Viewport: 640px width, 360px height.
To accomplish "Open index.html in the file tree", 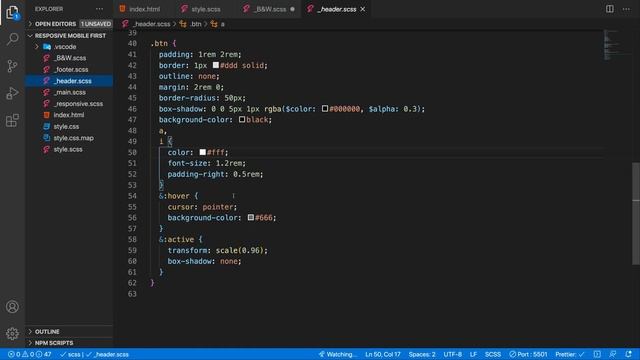I will (x=69, y=115).
